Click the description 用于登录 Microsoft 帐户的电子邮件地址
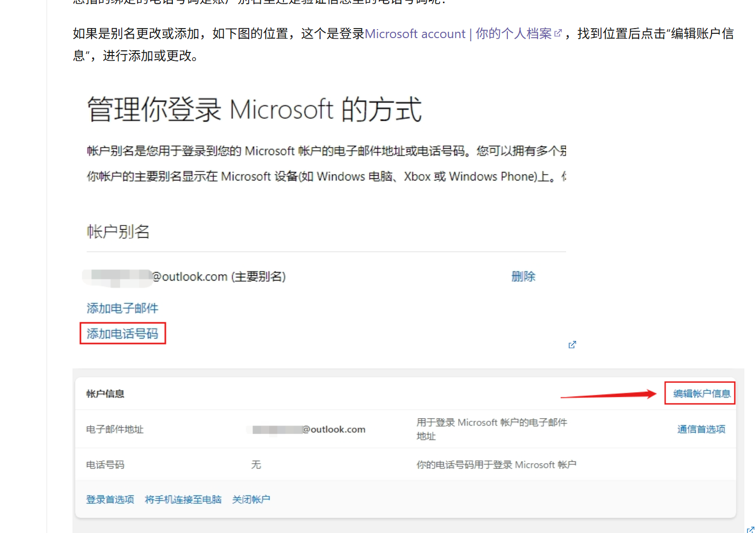This screenshot has height=533, width=756. [492, 429]
